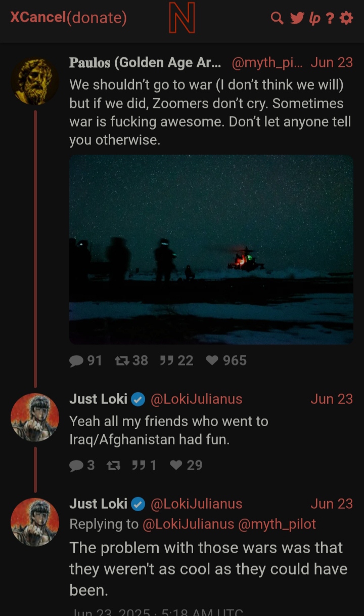Click Jun 23 date on Paulos tweet

point(332,62)
